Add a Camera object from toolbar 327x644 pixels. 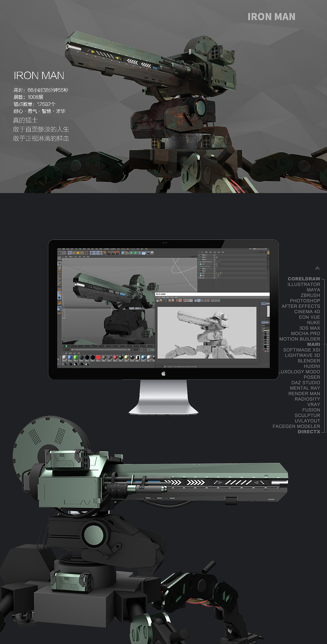click(x=148, y=253)
